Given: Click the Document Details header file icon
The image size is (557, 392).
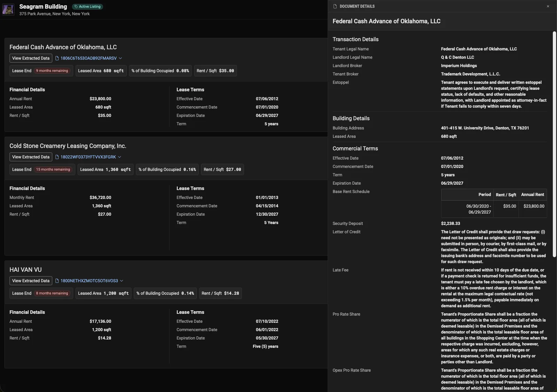Looking at the screenshot, I should [x=335, y=6].
